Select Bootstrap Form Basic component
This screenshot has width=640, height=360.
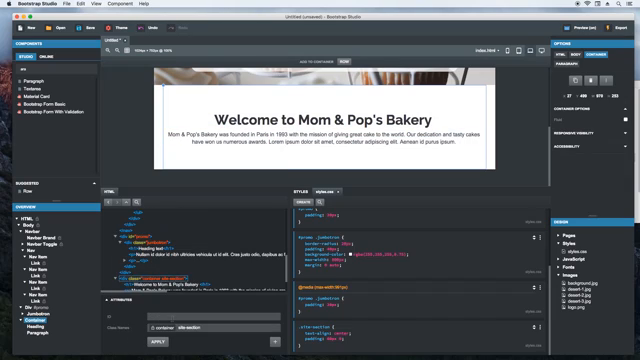point(44,104)
